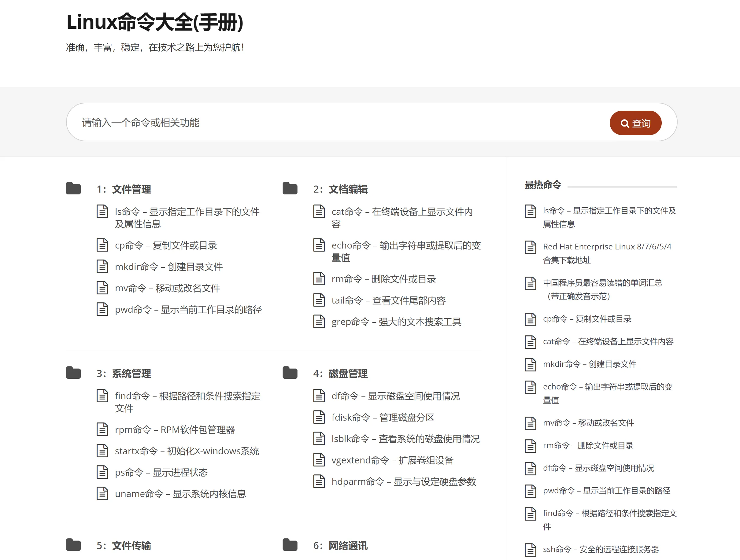740x560 pixels.
Task: Click the folder icon beside 文件传输
Action: pos(73,545)
